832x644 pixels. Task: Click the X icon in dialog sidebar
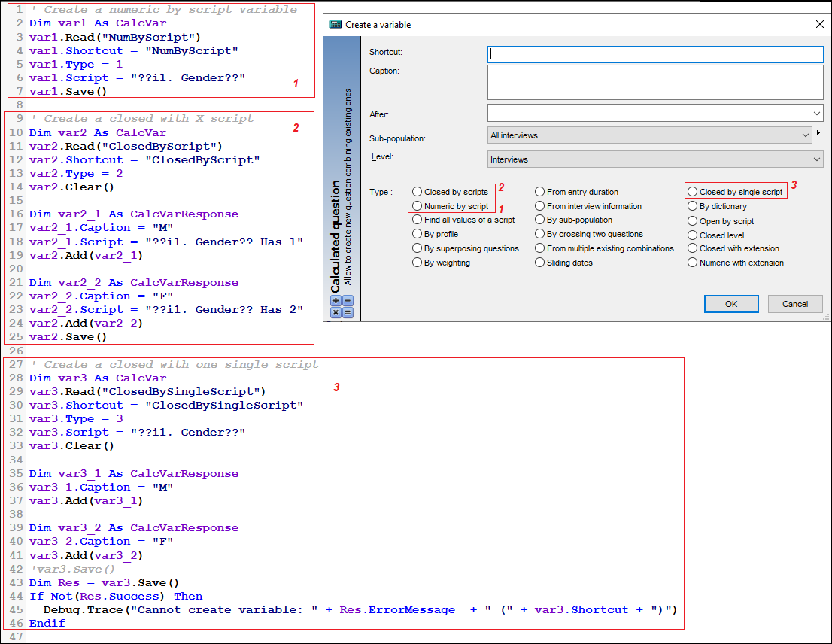(x=336, y=312)
